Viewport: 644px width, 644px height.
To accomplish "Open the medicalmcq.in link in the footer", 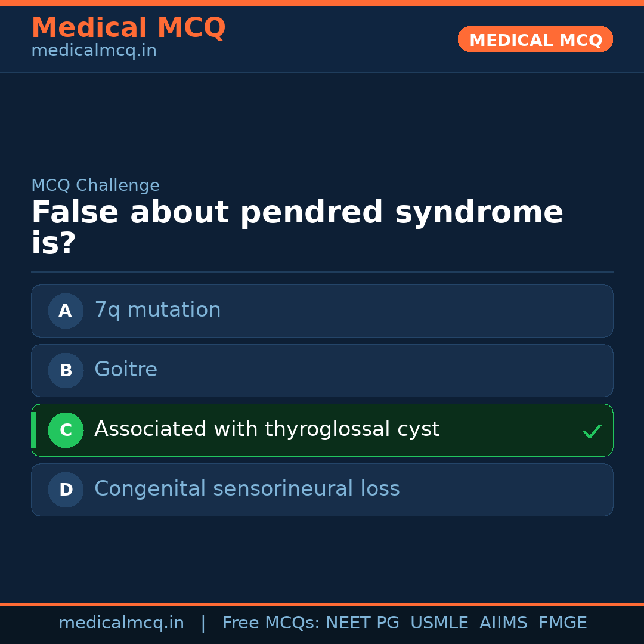I will pyautogui.click(x=121, y=623).
